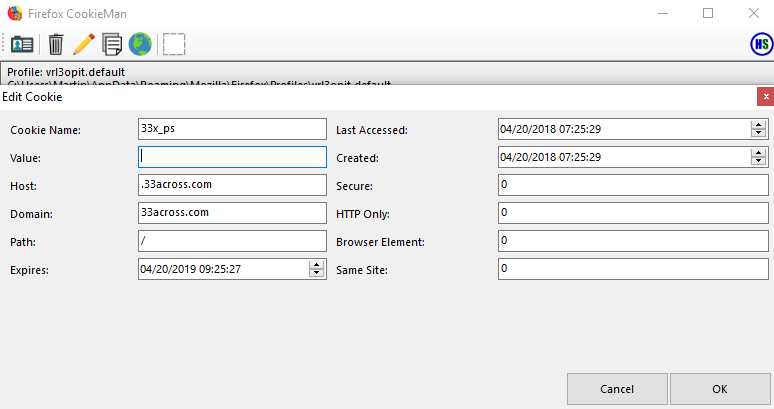Increment the Last Accessed spinner up arrow

758,125
